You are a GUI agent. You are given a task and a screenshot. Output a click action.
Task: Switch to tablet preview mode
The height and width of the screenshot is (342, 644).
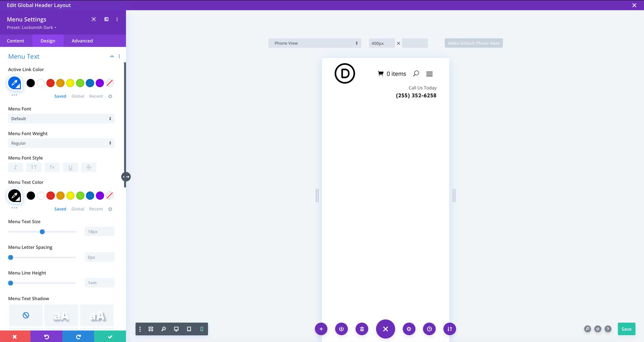click(x=189, y=329)
